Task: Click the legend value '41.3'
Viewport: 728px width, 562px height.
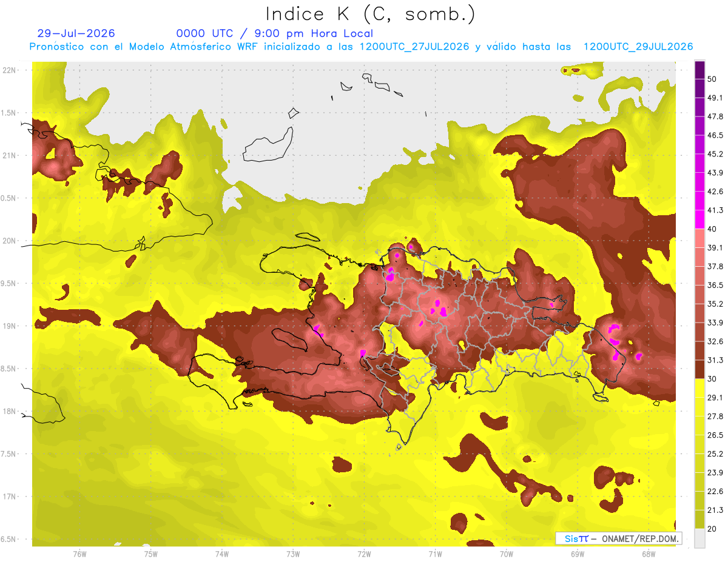Action: tap(715, 210)
